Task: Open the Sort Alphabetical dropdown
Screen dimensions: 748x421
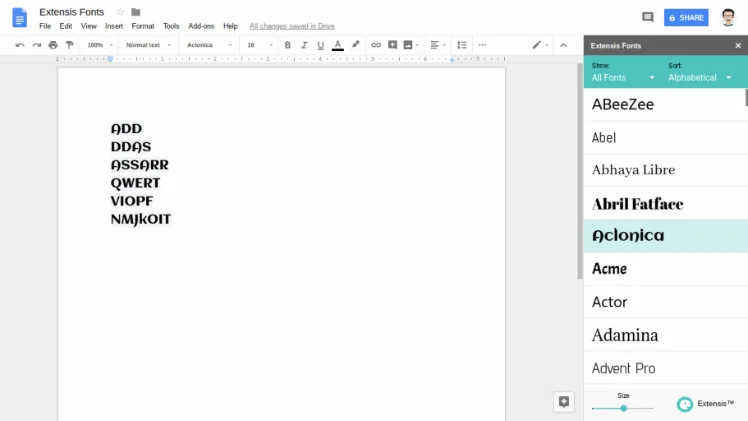Action: point(700,78)
